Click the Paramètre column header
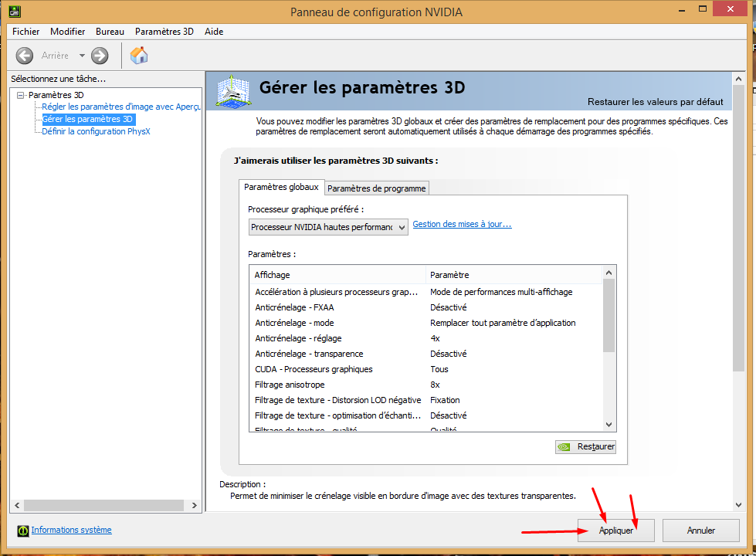Viewport: 756px width, 556px height. [514, 275]
